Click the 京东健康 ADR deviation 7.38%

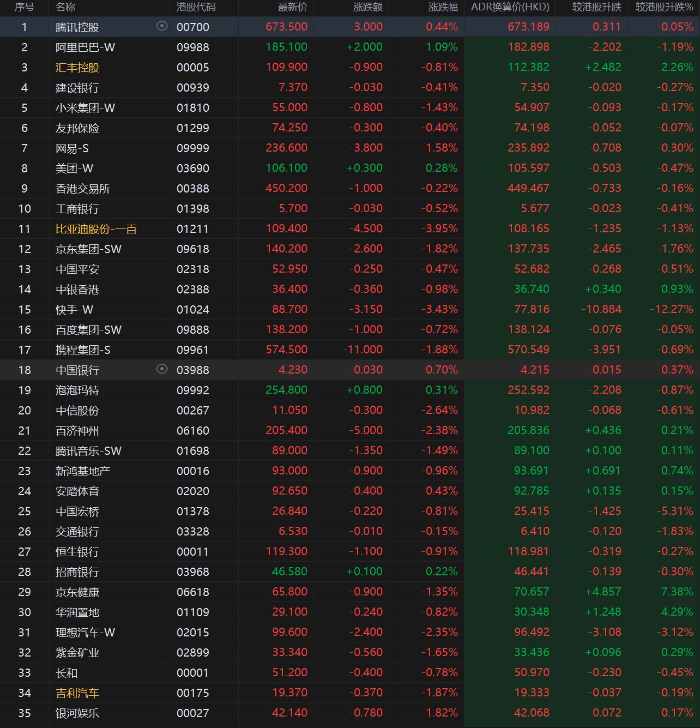click(676, 592)
